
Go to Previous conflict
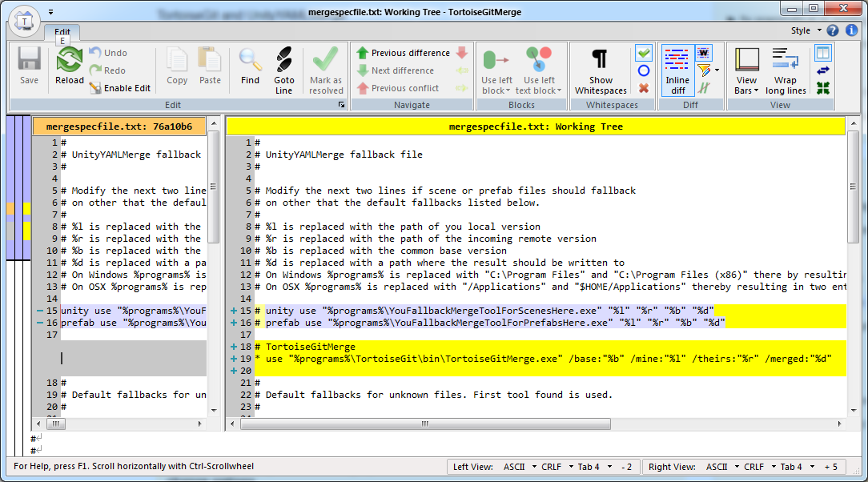click(397, 88)
